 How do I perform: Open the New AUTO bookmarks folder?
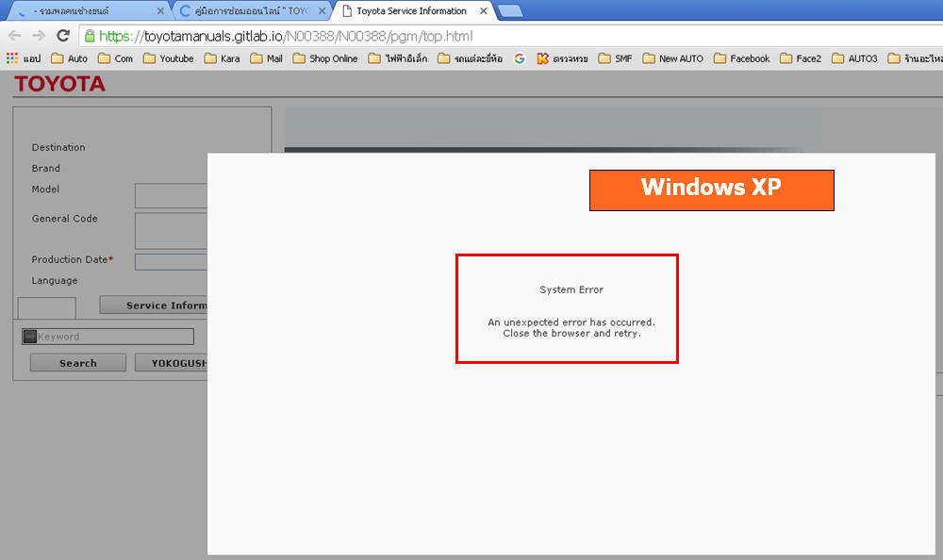(x=673, y=58)
